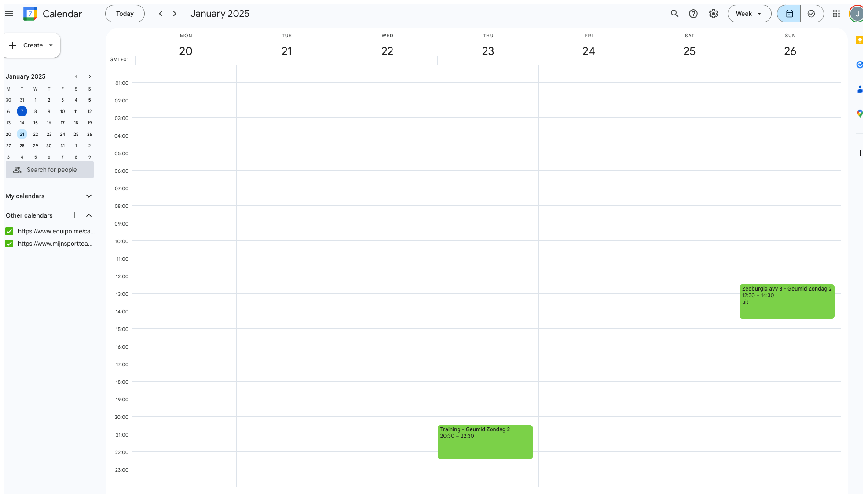
Task: Select Thursday 23 day header
Action: (x=488, y=51)
